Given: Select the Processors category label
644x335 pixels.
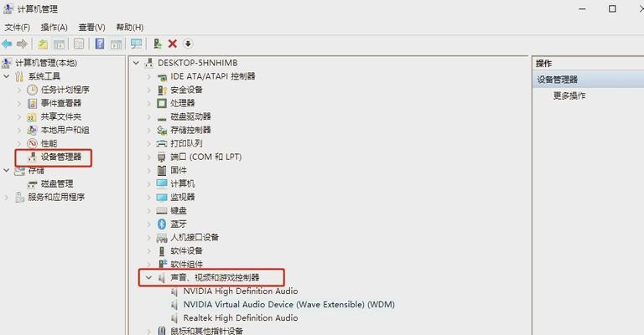Looking at the screenshot, I should coord(182,103).
